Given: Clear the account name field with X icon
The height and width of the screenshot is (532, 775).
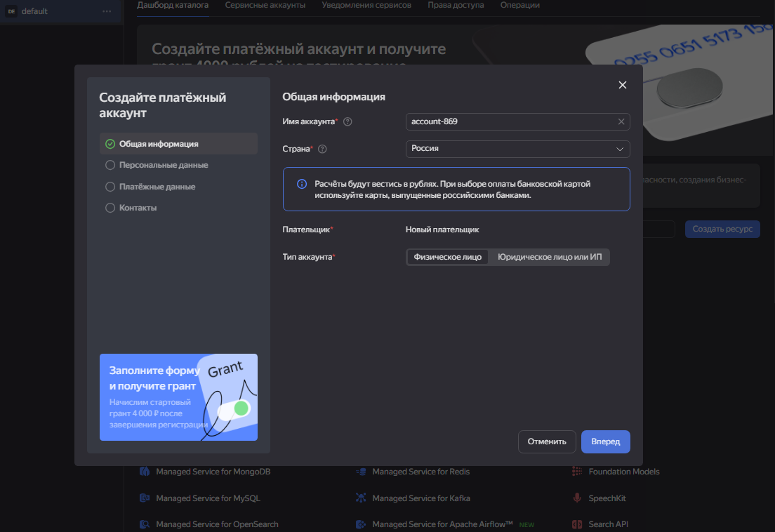Looking at the screenshot, I should click(621, 121).
